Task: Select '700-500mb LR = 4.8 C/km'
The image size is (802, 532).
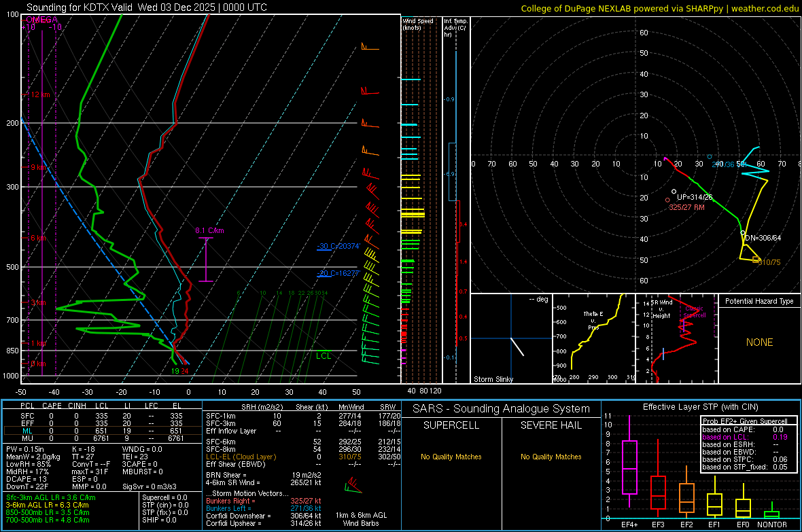Action: tap(48, 520)
